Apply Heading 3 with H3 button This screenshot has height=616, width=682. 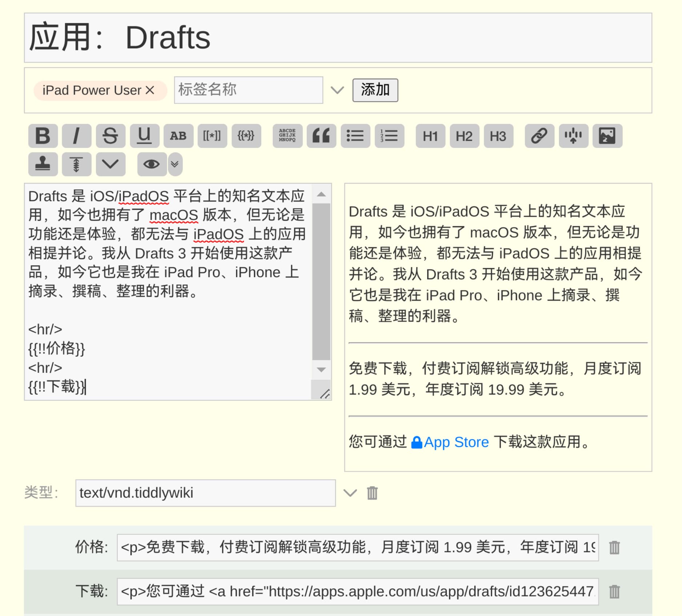point(498,136)
